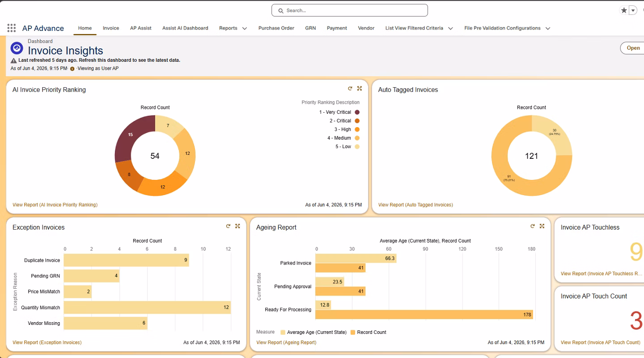Open View Report (Auto Tagged Invoices)

point(415,205)
